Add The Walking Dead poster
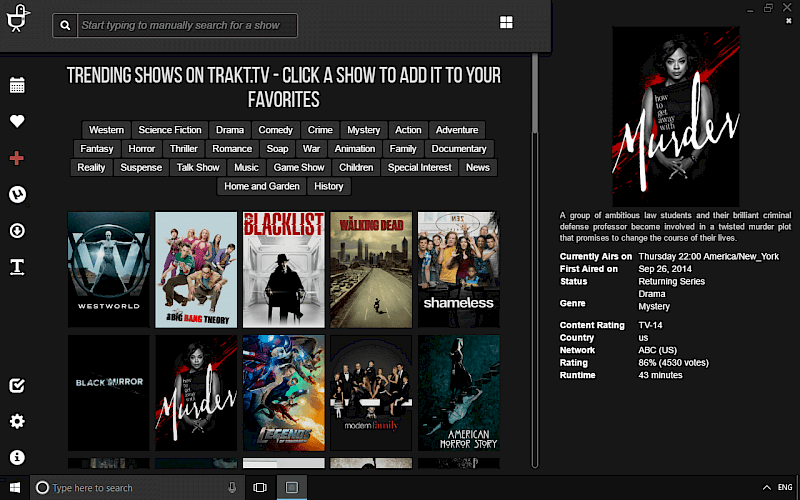Screen dimensions: 800x500 point(371,269)
